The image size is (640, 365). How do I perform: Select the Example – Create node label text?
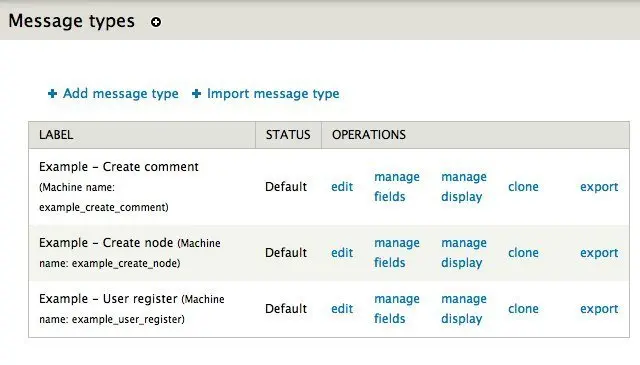(106, 243)
